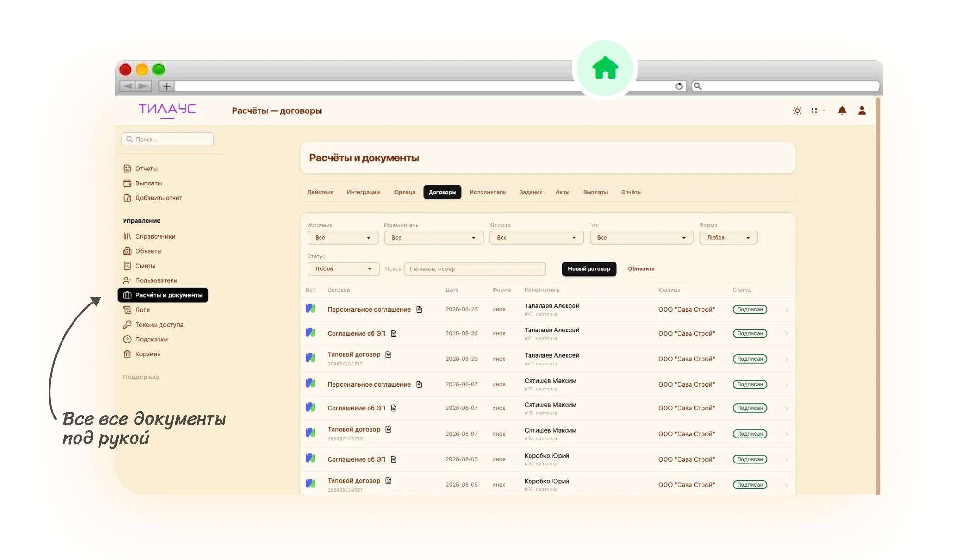The width and height of the screenshot is (961, 560).
Task: Expand the Исполнитель filter dropdown
Action: point(433,238)
